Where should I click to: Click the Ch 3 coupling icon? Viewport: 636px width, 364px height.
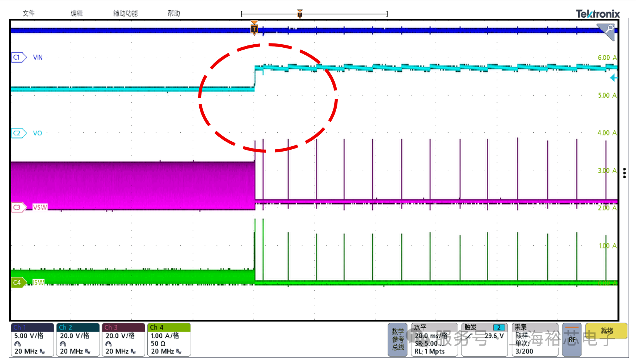[108, 344]
